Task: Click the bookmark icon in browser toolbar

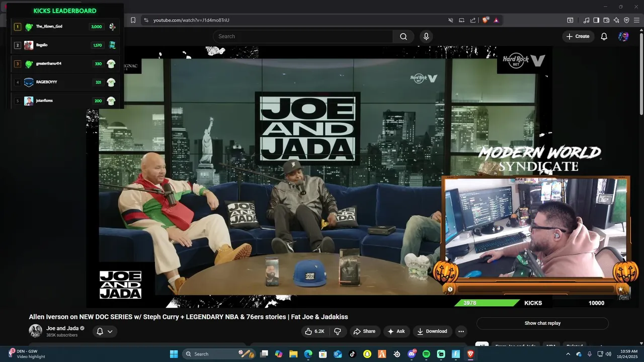Action: click(x=133, y=20)
